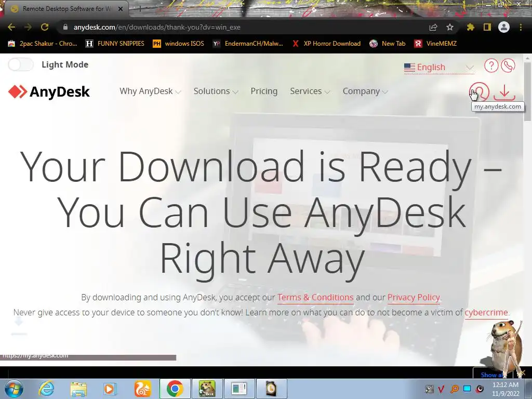532x399 pixels.
Task: Open the Terms & Conditions link
Action: tap(315, 297)
